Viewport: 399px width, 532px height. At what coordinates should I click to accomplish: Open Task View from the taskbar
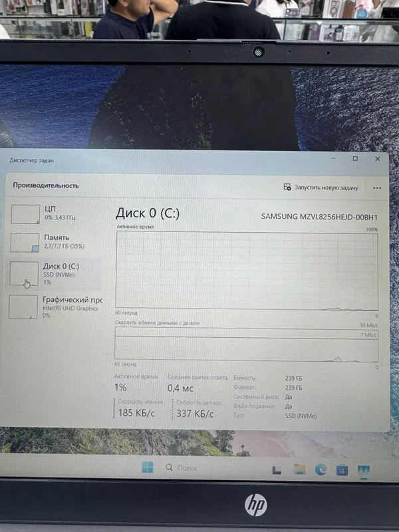pos(277,470)
